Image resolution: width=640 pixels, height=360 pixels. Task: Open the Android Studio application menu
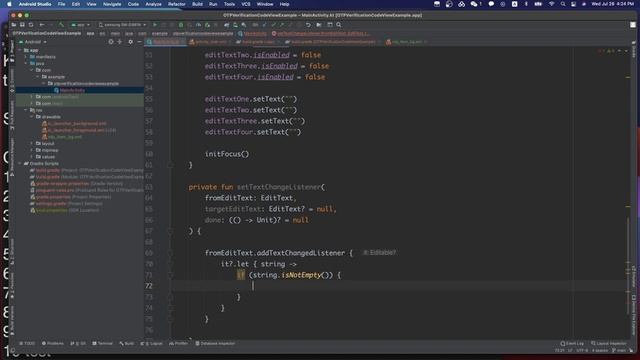point(35,4)
